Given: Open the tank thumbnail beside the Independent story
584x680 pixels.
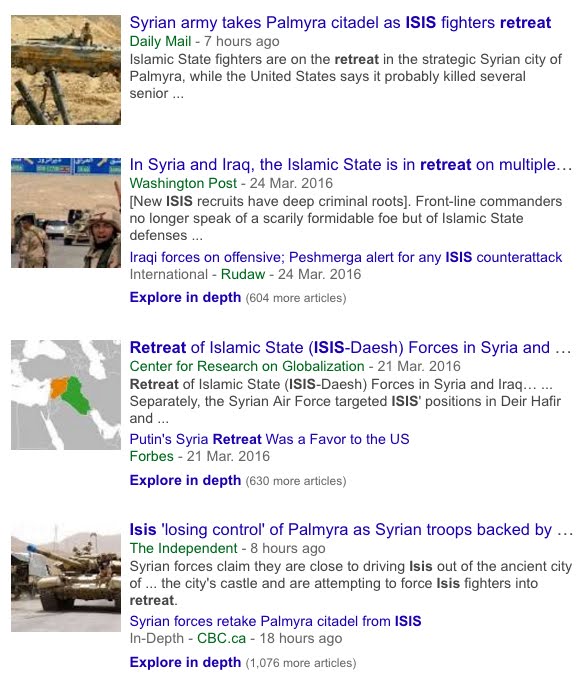Looking at the screenshot, I should (x=66, y=577).
